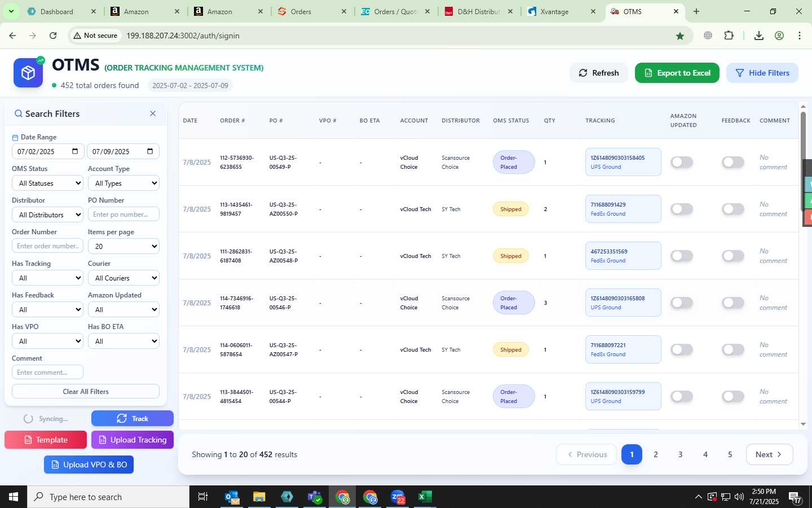Open File Explorer from the taskbar
The width and height of the screenshot is (812, 508).
point(259,497)
